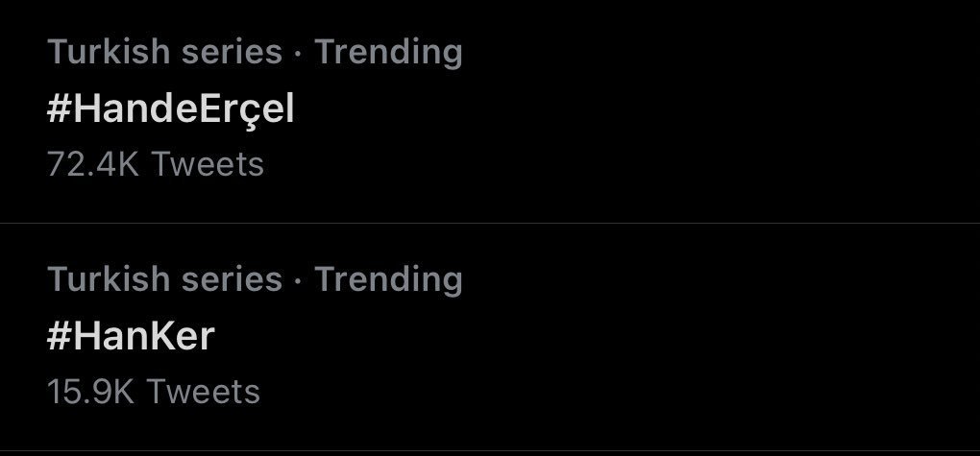
Task: Click the dot separator in second trend header
Action: [x=298, y=280]
